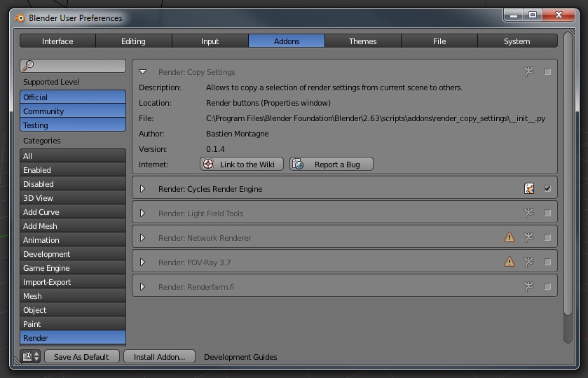Image resolution: width=588 pixels, height=378 pixels.
Task: Click the community icon on Network Renderer row
Action: [528, 237]
